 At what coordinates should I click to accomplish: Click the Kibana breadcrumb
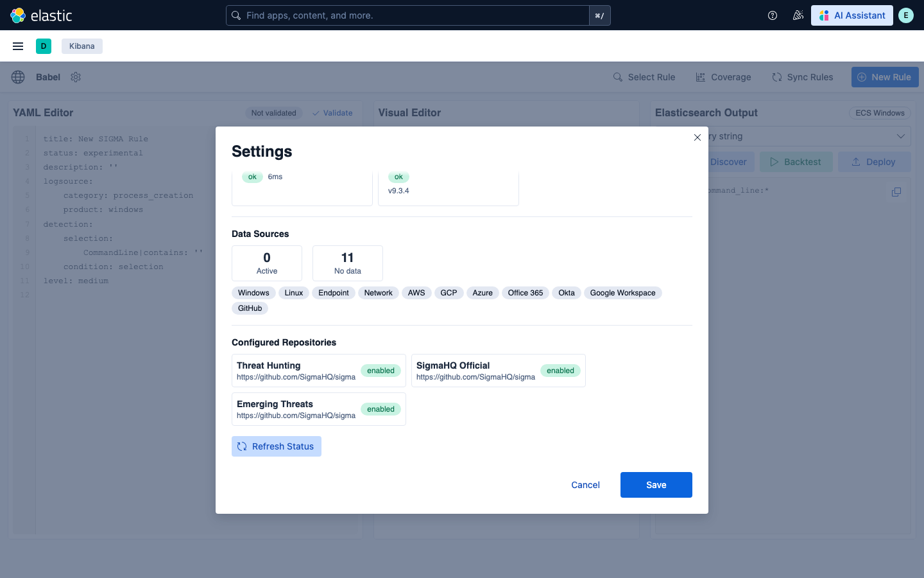82,46
